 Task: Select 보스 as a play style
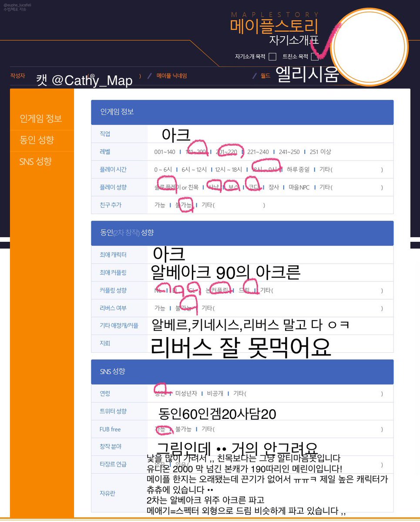click(x=234, y=187)
